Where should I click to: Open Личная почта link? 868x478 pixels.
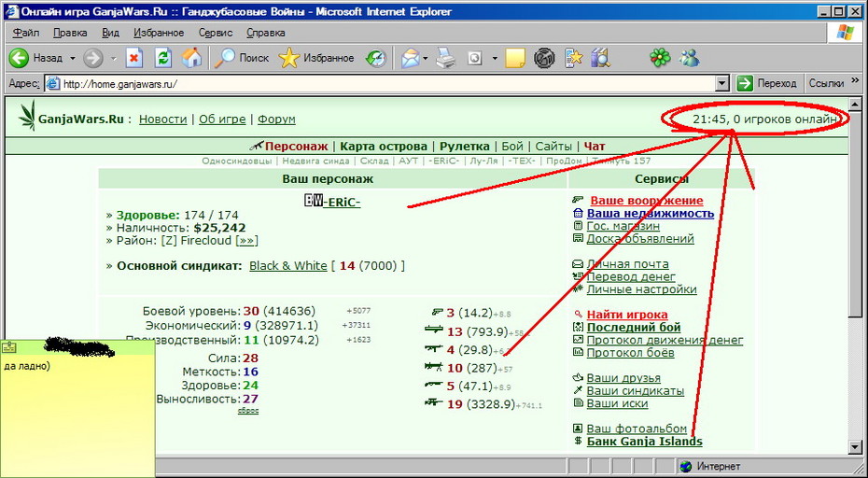coord(628,264)
